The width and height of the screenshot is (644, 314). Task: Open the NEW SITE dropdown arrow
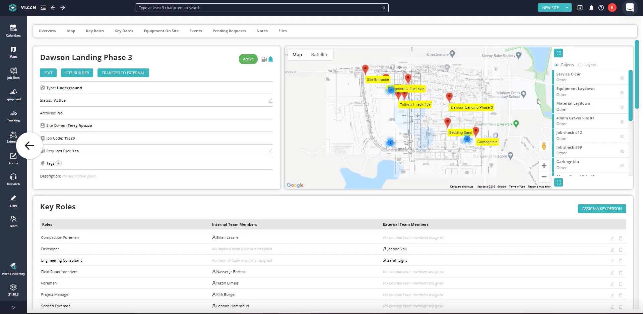(x=567, y=7)
